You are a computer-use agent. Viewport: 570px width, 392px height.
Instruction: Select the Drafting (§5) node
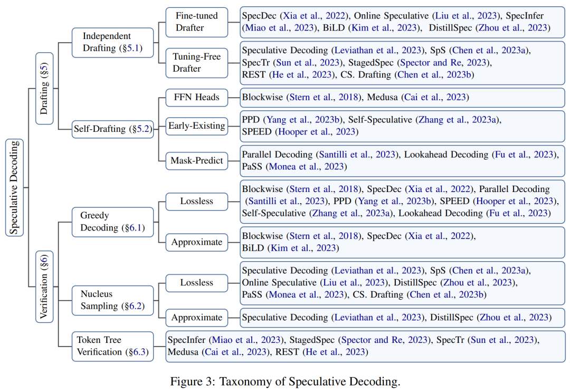(x=44, y=88)
